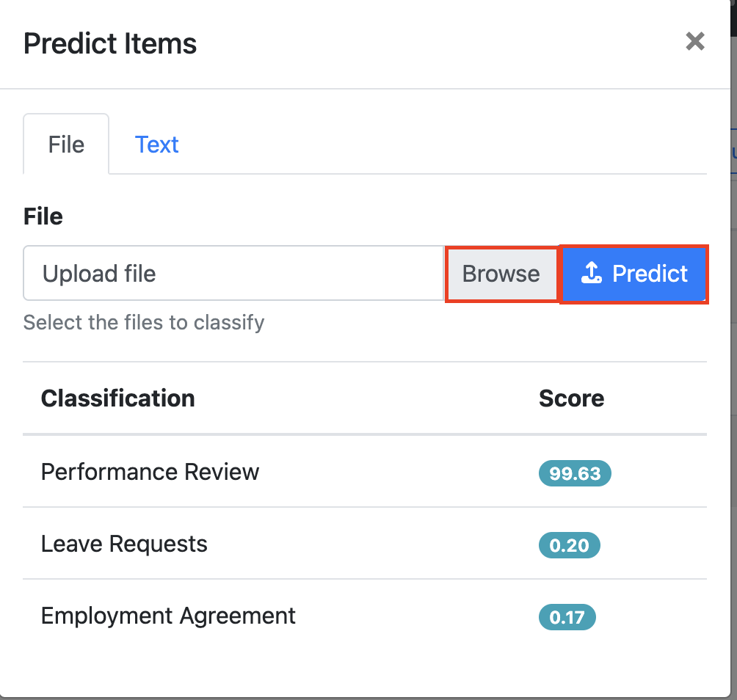Click the Predict Items dialog title

tap(110, 44)
